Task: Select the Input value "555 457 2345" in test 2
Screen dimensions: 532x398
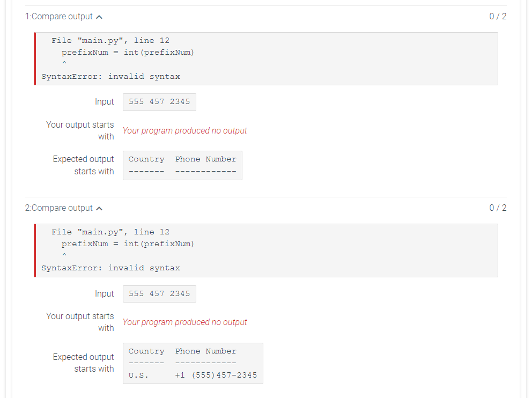Action: click(x=159, y=294)
